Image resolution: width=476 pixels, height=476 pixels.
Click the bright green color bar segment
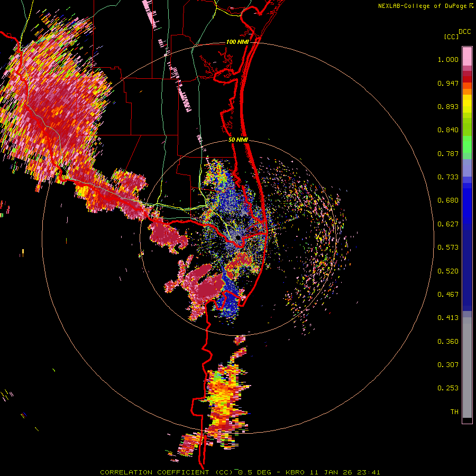tap(467, 144)
